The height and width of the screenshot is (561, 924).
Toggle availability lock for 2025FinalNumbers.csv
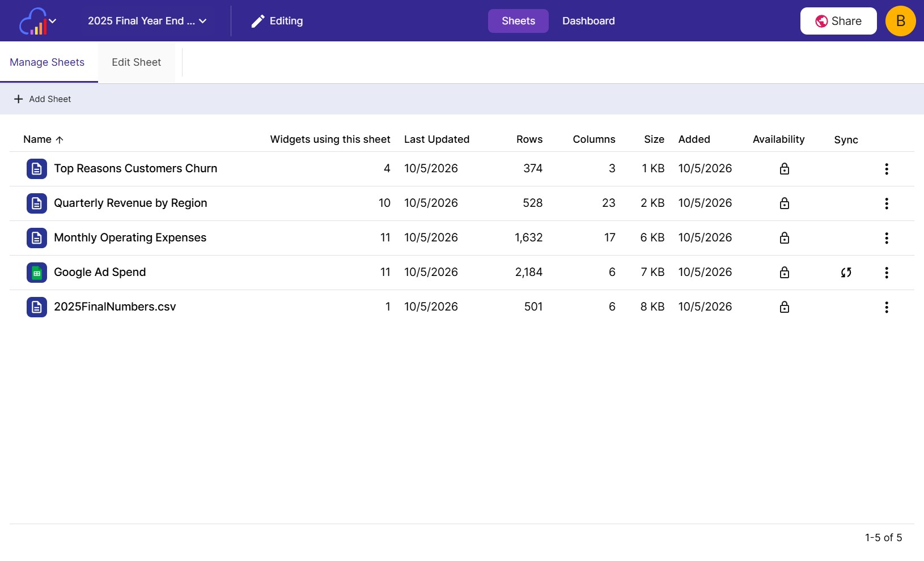tap(785, 307)
